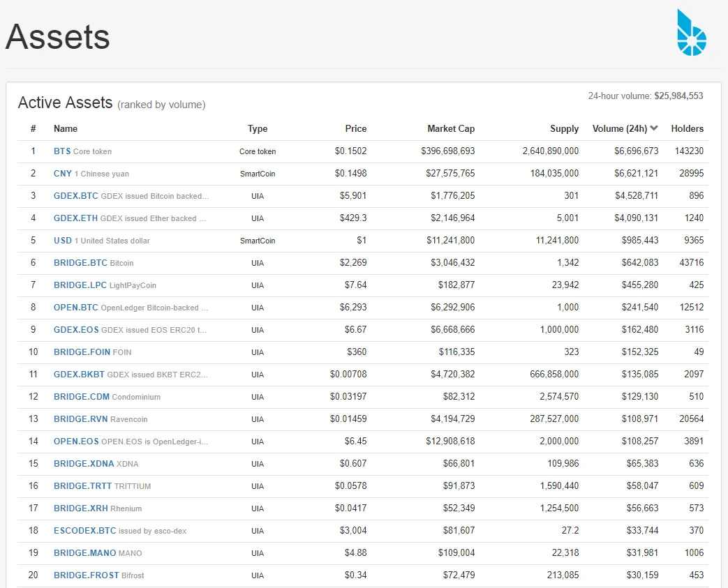This screenshot has height=588, width=728.
Task: Sort by the # rank column header
Action: (x=33, y=128)
